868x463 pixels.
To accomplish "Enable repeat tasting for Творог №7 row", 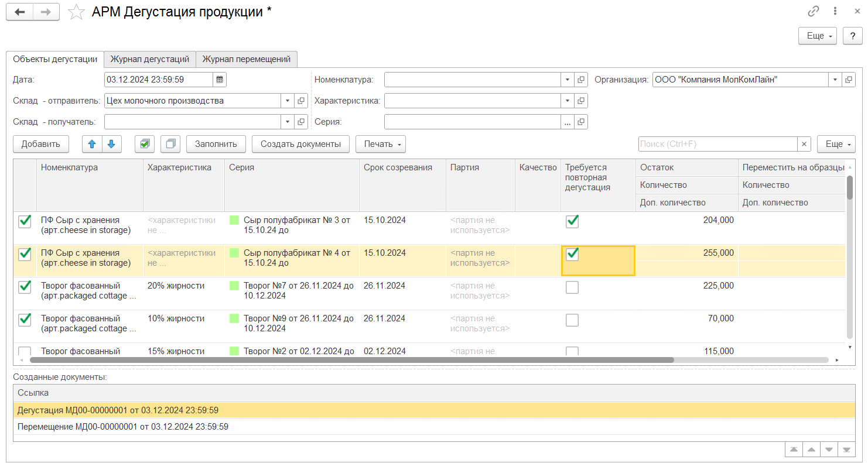I will pos(572,287).
